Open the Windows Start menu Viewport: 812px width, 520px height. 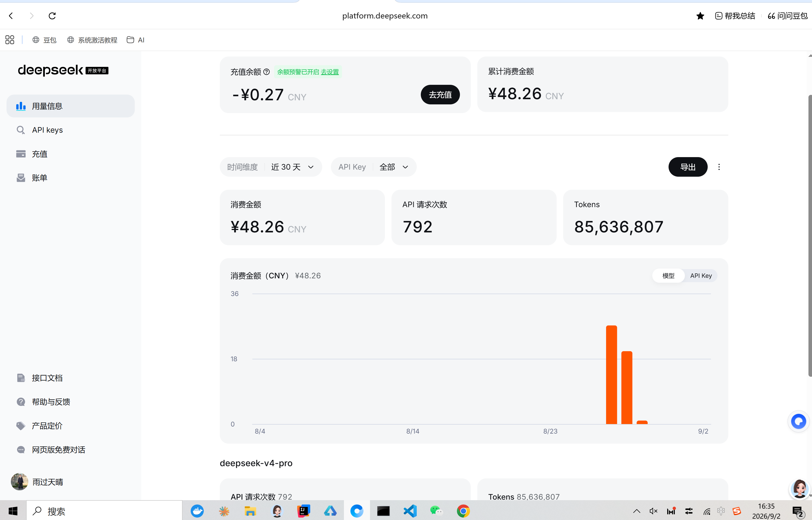(x=13, y=511)
